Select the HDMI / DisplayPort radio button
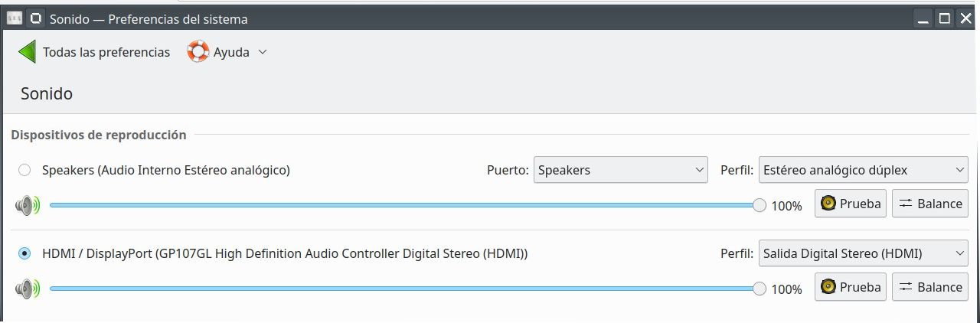980x323 pixels. [x=24, y=253]
